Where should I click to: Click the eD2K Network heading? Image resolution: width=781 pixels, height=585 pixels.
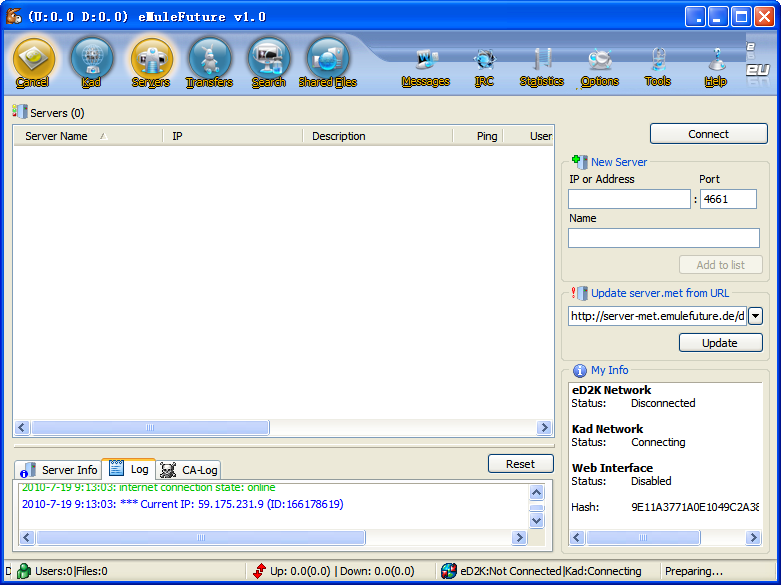(x=611, y=390)
